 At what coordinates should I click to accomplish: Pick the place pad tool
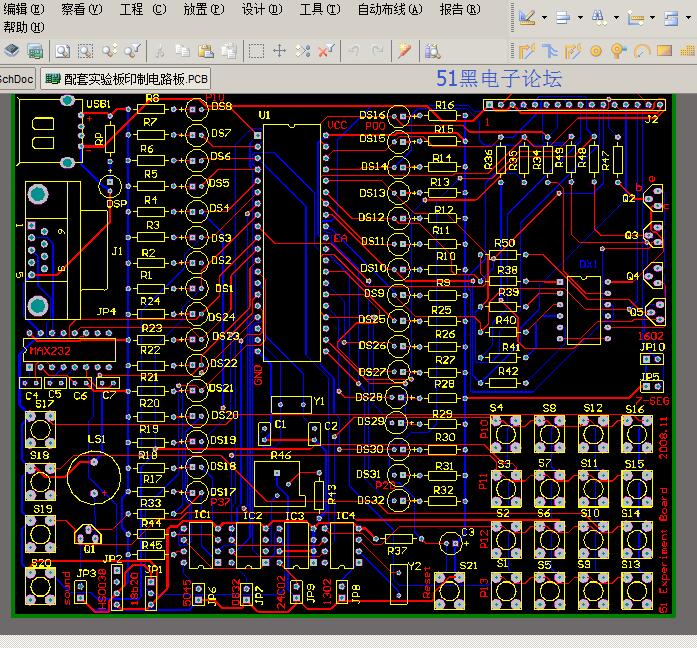coord(596,52)
